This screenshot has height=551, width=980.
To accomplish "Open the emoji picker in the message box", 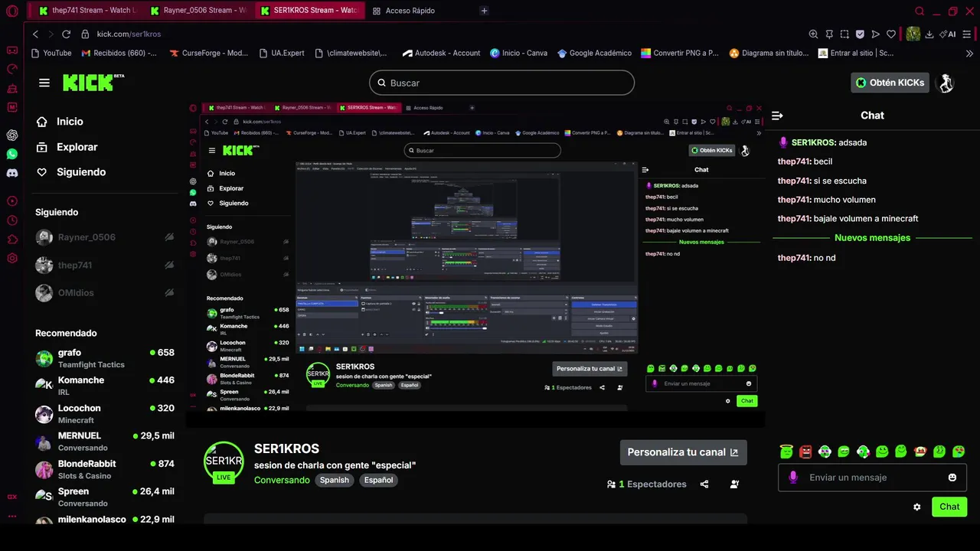I will pyautogui.click(x=952, y=478).
